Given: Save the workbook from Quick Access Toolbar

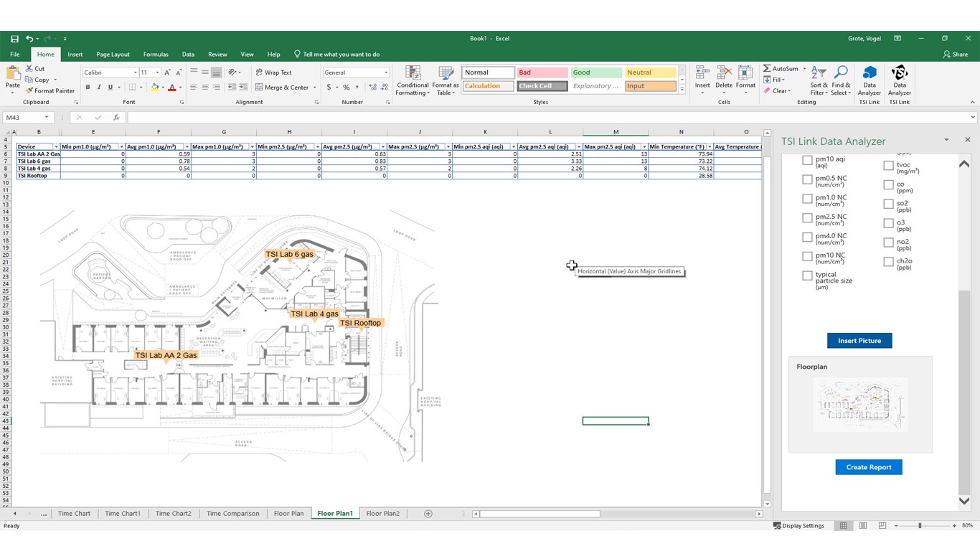Looking at the screenshot, I should click(x=14, y=39).
